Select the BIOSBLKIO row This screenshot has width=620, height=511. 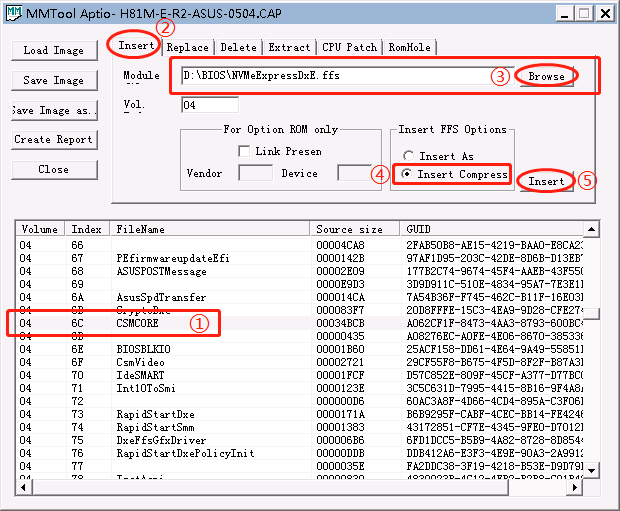[300, 349]
